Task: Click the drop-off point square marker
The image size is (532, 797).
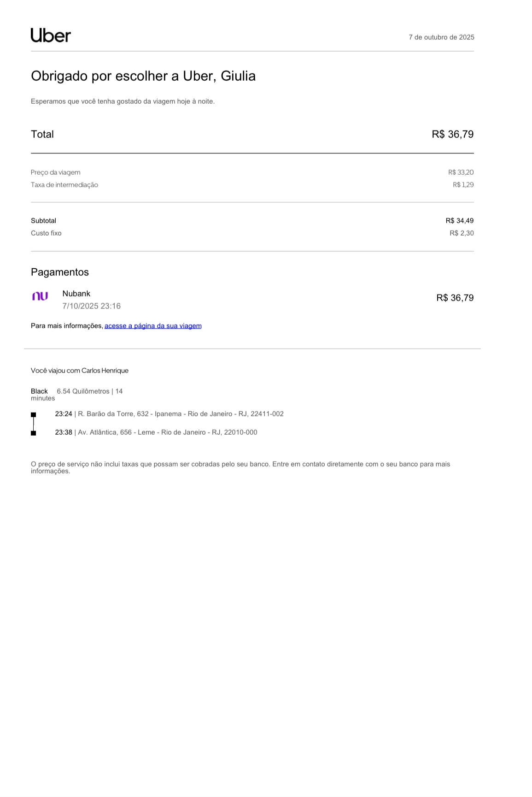Action: pos(33,433)
